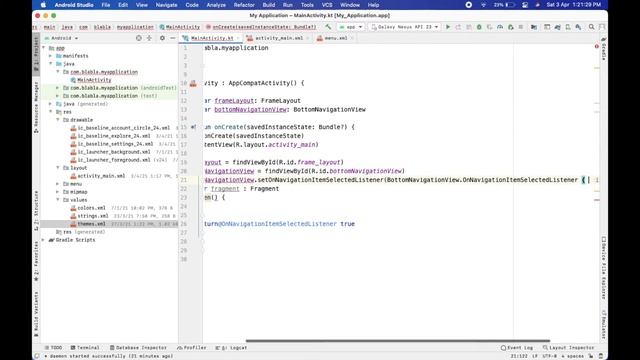Collapse the drawable folder
Screen dimensions: 640x360
coord(58,120)
